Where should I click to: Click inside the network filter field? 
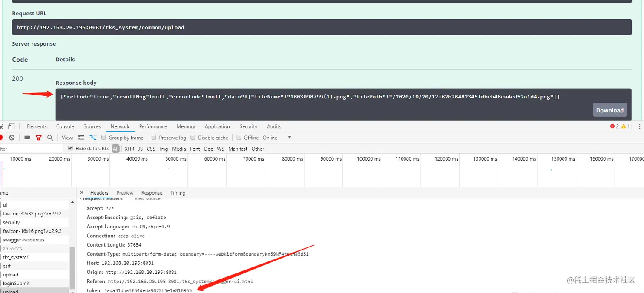[x=32, y=149]
